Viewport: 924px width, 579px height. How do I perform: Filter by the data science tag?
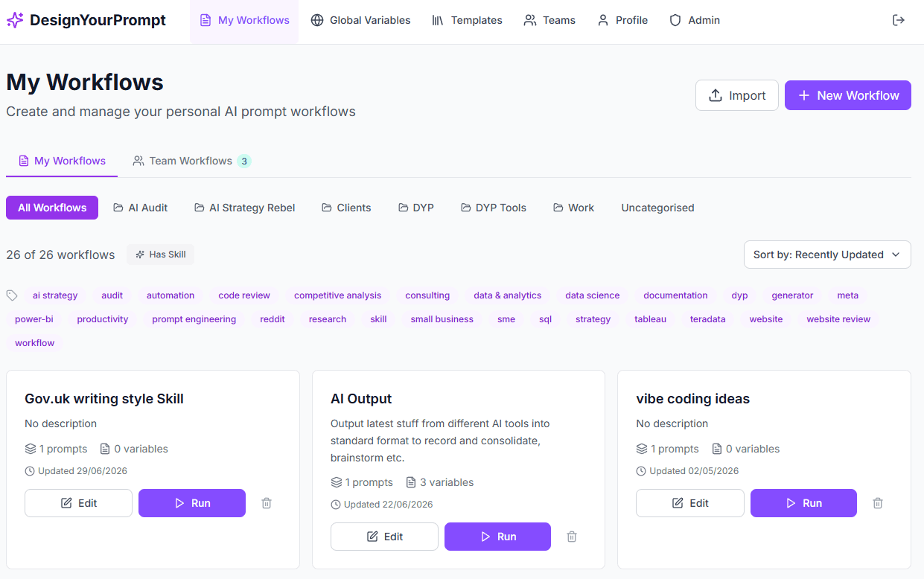click(593, 295)
